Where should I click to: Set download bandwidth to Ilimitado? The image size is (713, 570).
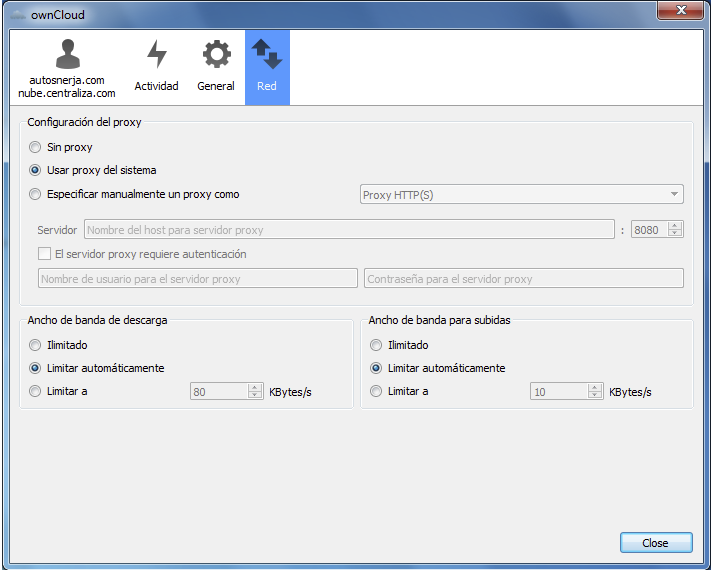coord(36,345)
